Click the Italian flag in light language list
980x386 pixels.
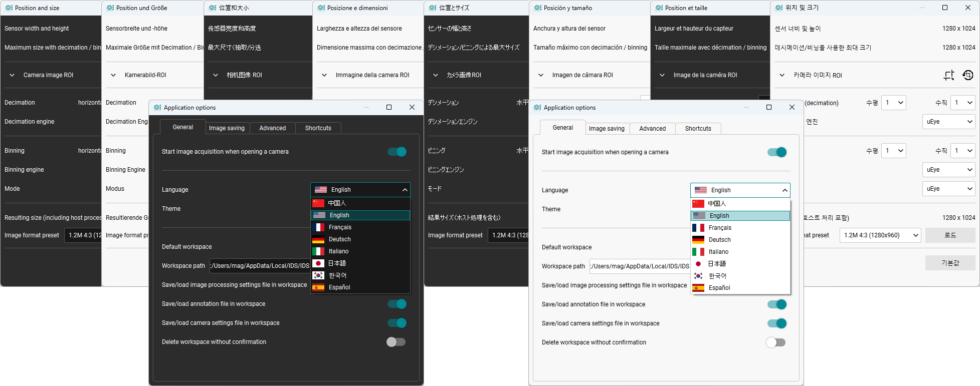[698, 252]
